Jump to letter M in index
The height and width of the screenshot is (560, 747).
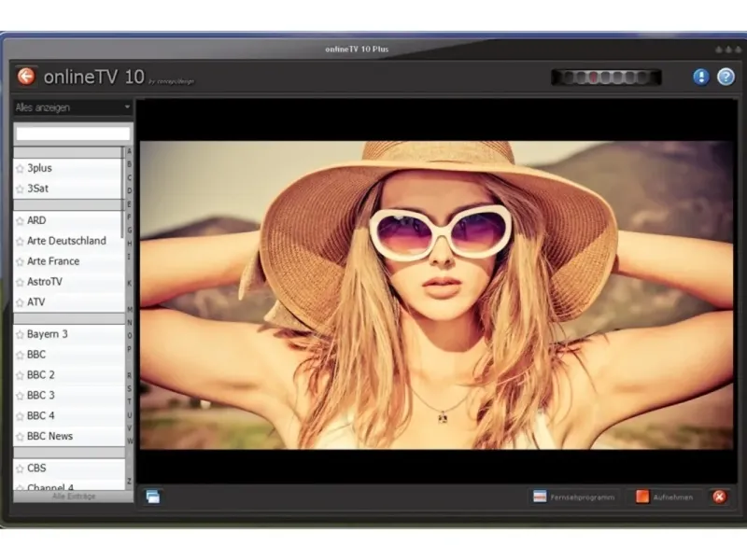pyautogui.click(x=129, y=310)
